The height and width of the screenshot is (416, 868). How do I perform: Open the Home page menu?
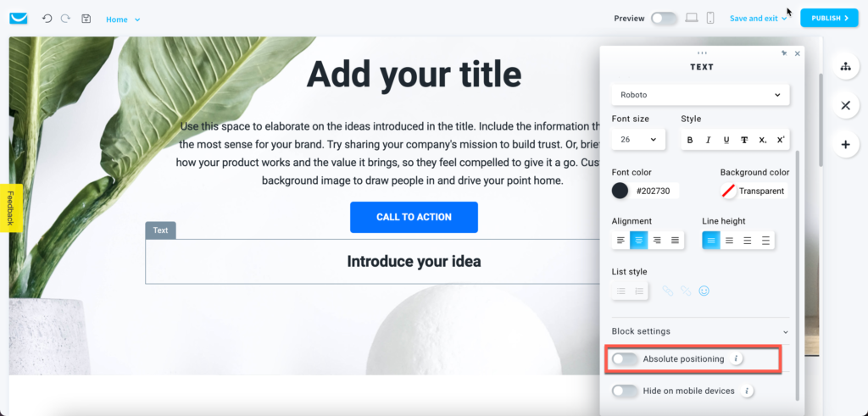(x=123, y=19)
